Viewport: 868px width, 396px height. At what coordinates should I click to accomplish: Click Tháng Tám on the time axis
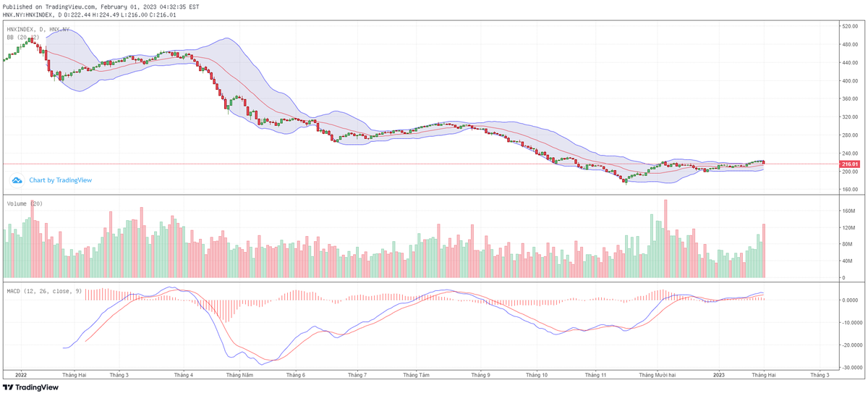click(416, 375)
